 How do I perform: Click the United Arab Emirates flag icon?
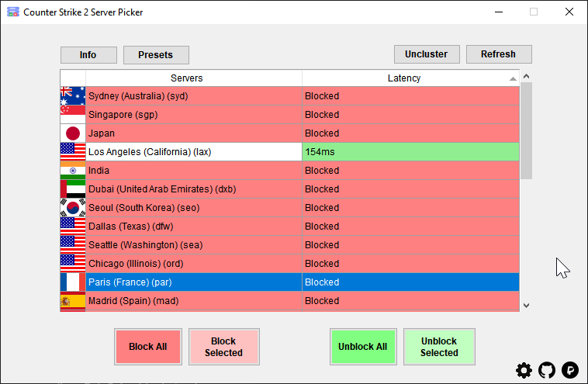click(x=73, y=189)
